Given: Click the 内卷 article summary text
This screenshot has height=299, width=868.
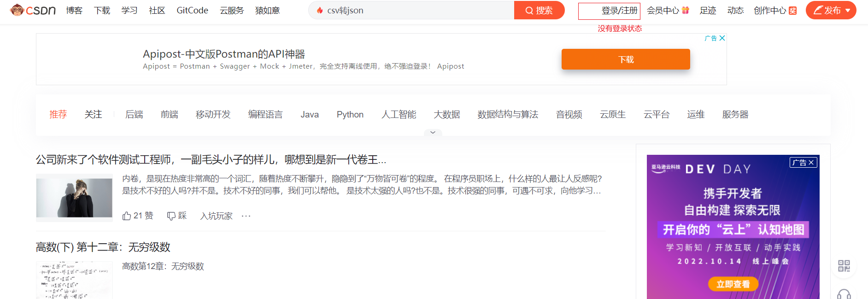Looking at the screenshot, I should pos(362,185).
